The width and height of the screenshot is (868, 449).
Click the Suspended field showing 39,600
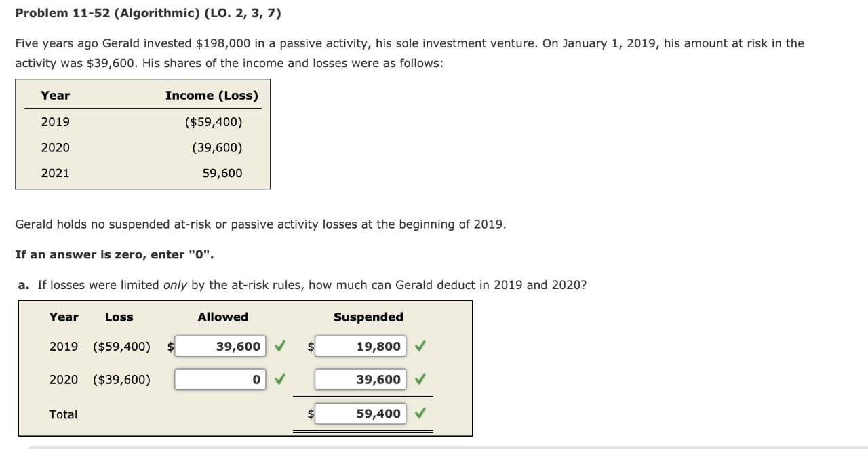click(360, 379)
